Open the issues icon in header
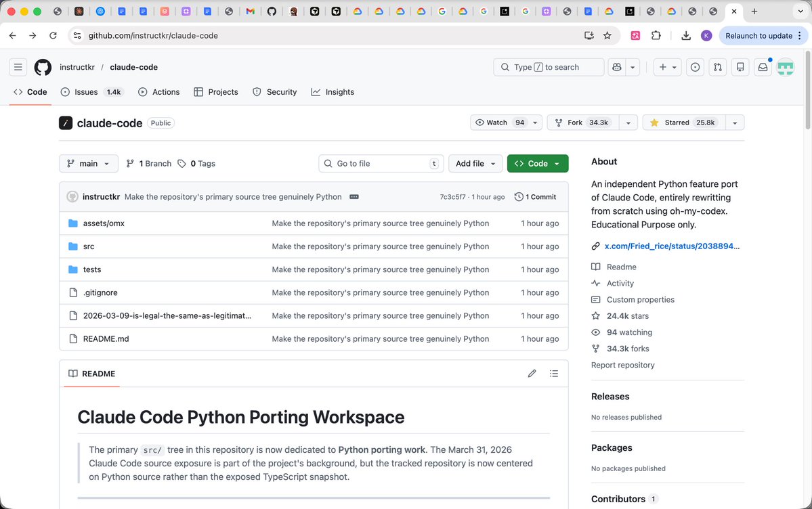 point(695,67)
